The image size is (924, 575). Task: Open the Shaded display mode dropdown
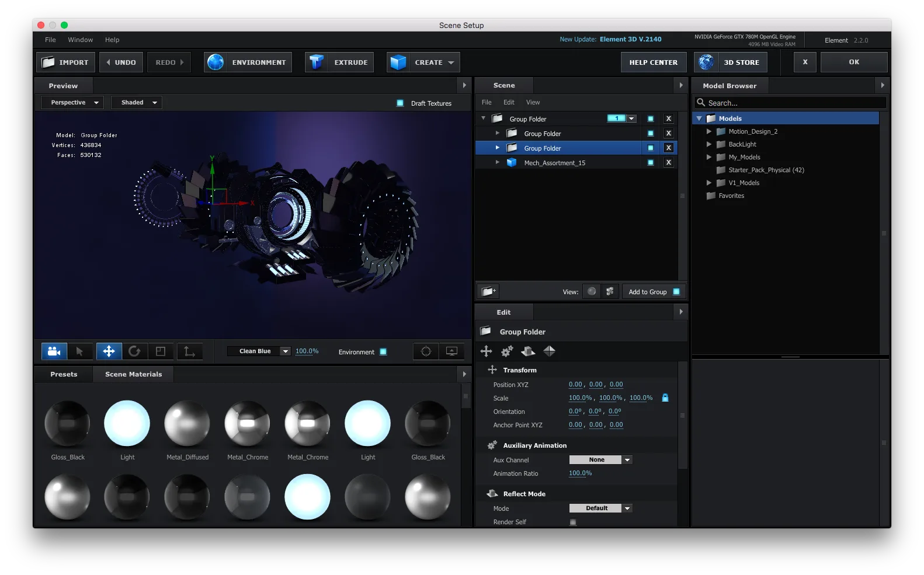click(137, 102)
